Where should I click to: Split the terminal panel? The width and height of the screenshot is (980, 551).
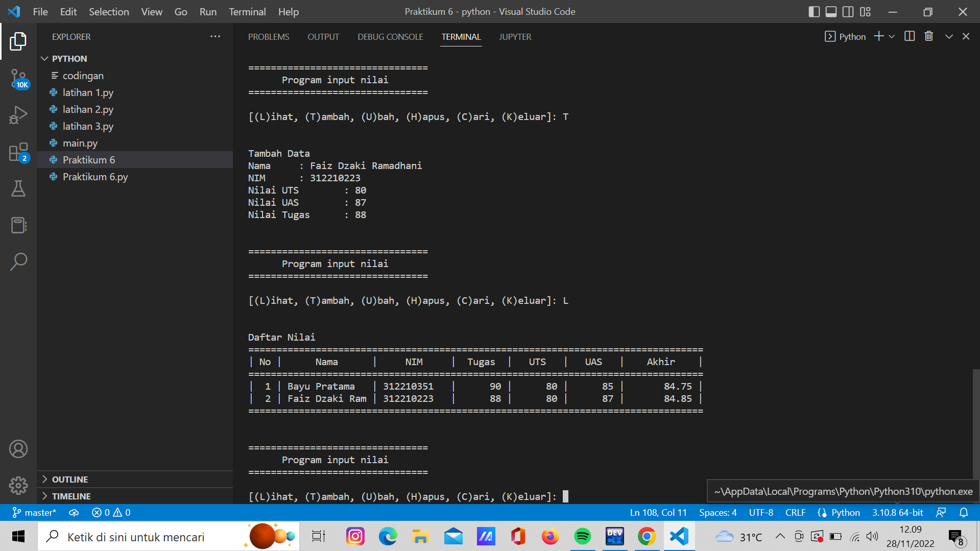910,36
